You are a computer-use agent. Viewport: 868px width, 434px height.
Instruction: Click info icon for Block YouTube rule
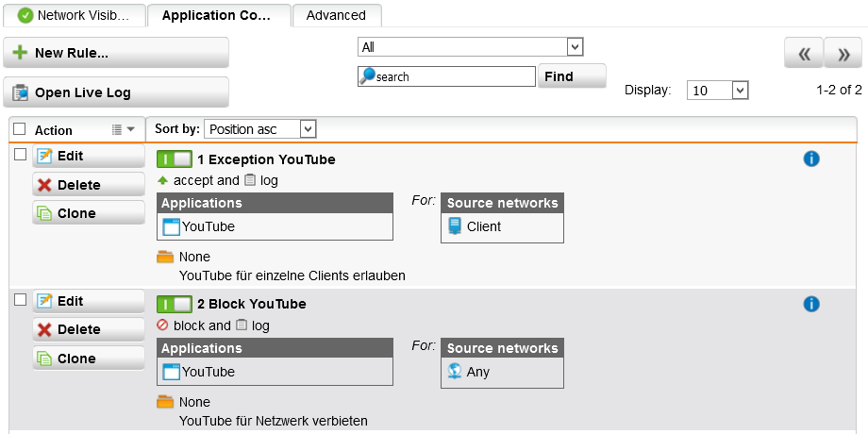[x=810, y=304]
